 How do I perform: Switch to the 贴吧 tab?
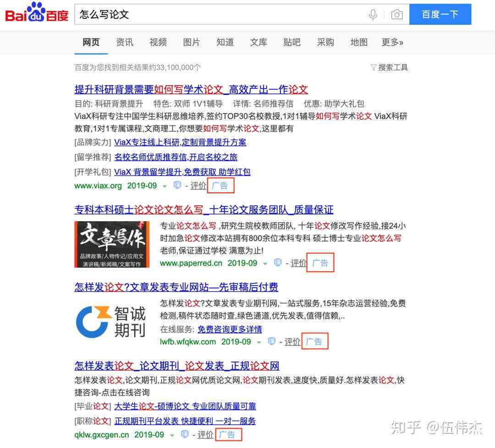click(292, 42)
